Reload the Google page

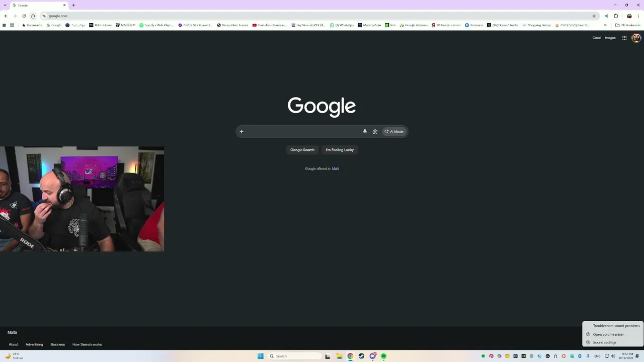coord(24,16)
